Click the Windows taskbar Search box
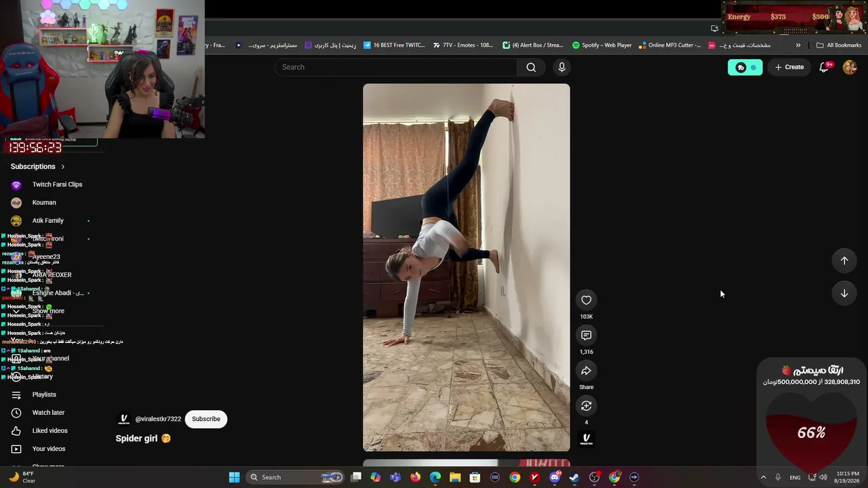Viewport: 868px width, 488px height. click(294, 477)
